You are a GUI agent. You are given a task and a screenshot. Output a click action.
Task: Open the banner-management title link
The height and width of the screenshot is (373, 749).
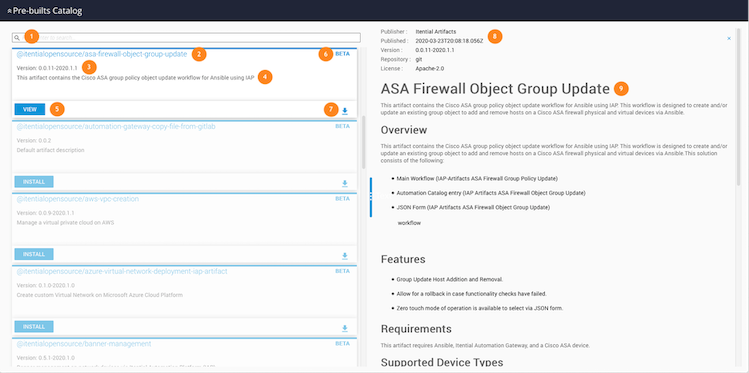pyautogui.click(x=84, y=344)
